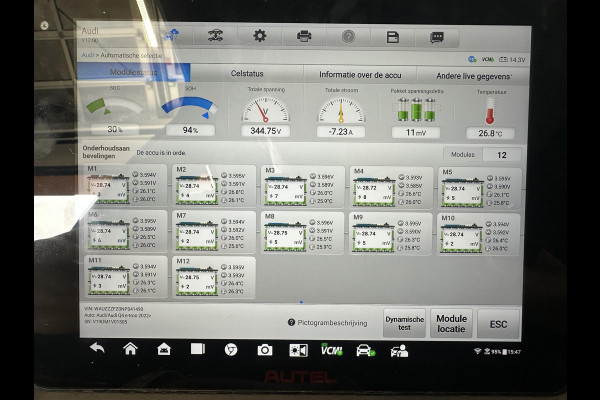This screenshot has height=400, width=600.
Task: Tap the Temperatuur 26.8°C thermometer
Action: tap(491, 115)
